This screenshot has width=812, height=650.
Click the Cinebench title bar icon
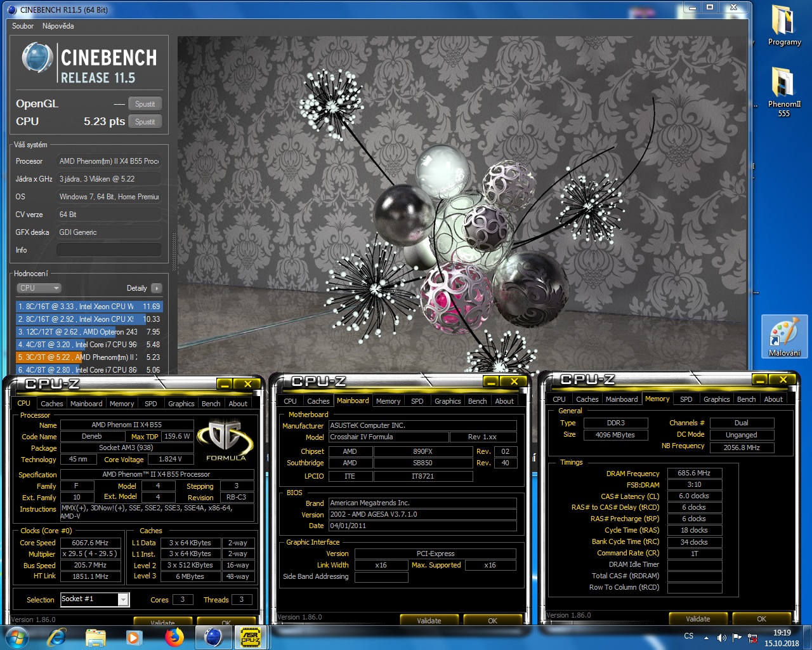point(11,10)
